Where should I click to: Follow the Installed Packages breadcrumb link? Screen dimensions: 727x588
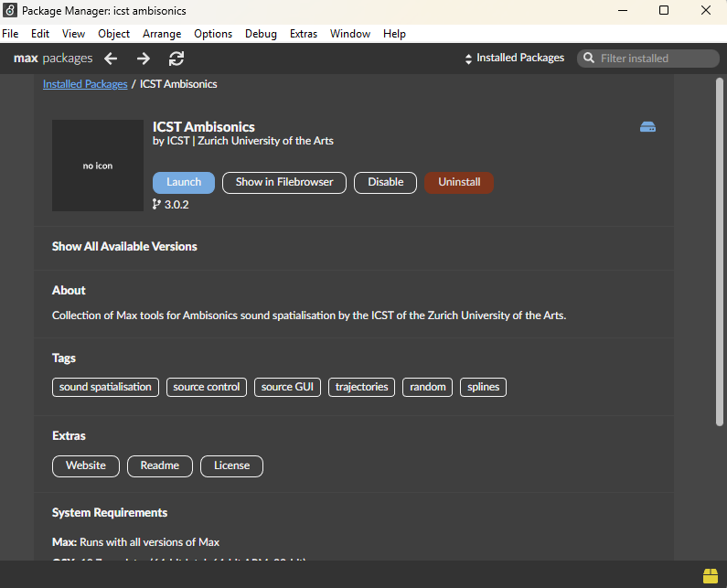point(85,84)
